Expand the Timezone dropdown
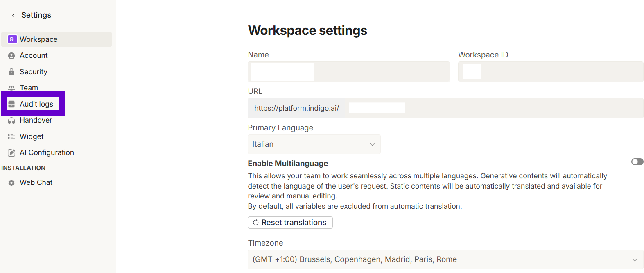Viewport: 644px width, 273px height. (x=445, y=259)
